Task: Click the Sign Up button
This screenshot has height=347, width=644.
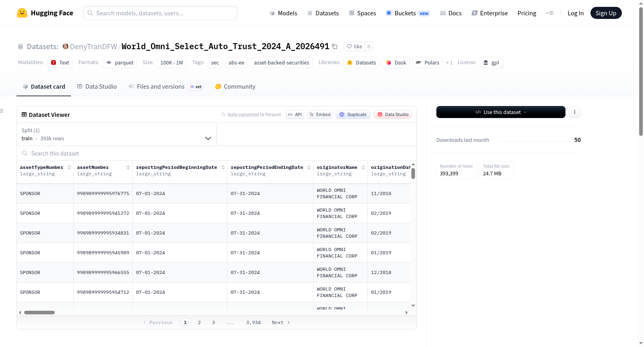Action: pos(606,13)
